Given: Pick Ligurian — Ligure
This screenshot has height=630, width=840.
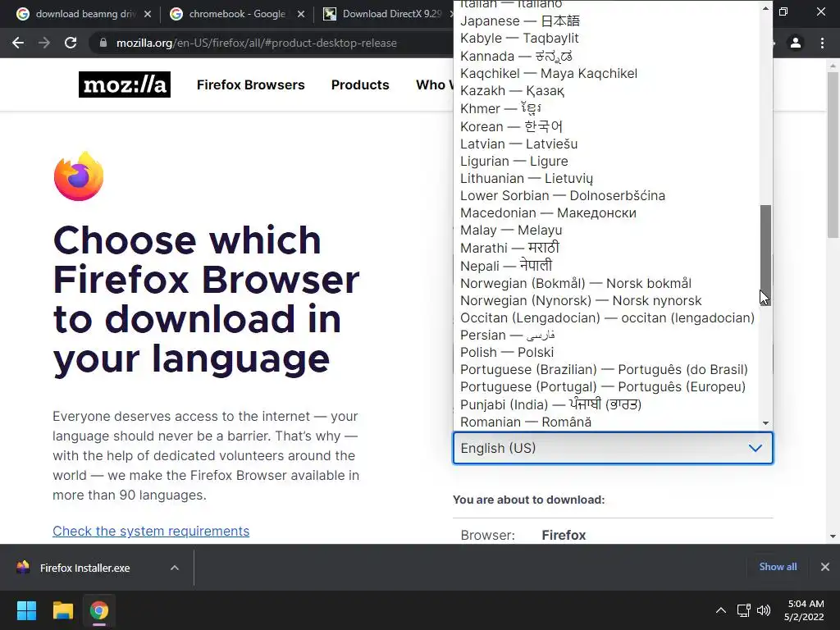Looking at the screenshot, I should pyautogui.click(x=606, y=161).
